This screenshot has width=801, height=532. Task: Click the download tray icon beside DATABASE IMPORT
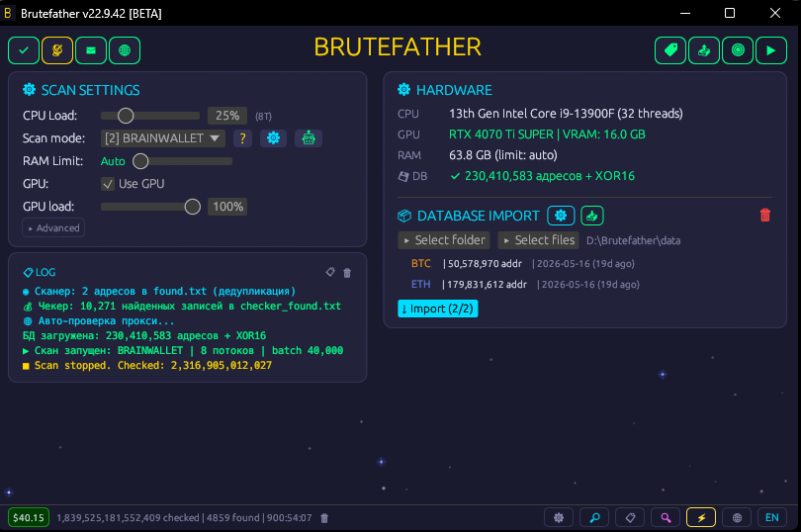click(x=592, y=216)
